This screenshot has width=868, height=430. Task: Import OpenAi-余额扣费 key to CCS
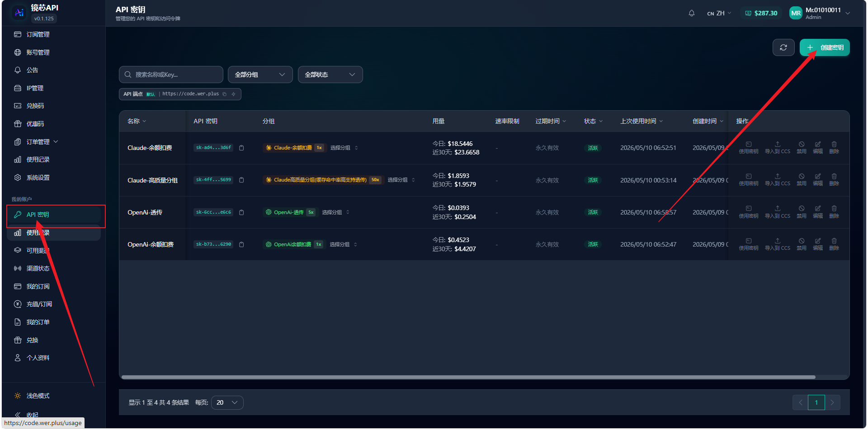tap(778, 244)
